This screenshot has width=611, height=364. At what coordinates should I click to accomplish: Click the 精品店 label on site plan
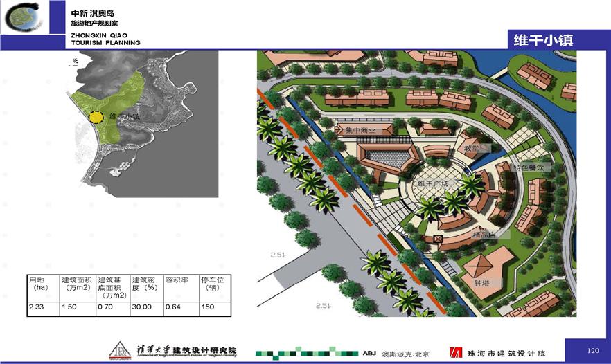pos(484,235)
